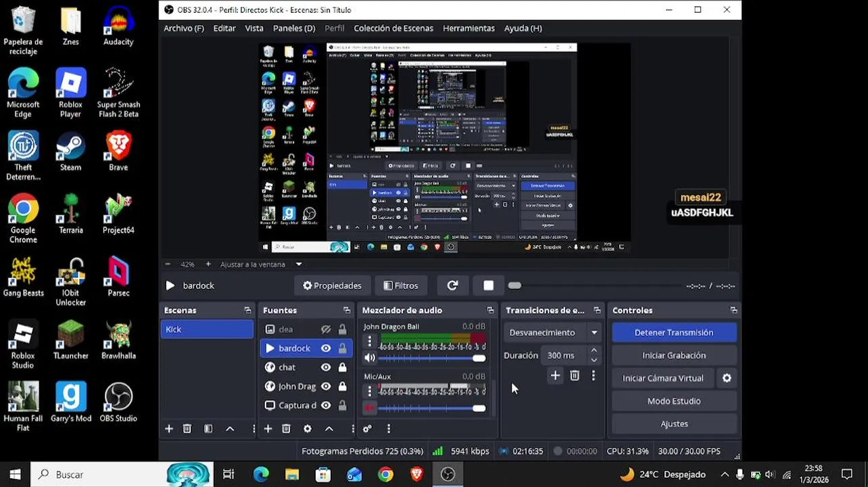Image resolution: width=868 pixels, height=487 pixels.
Task: Open the Ajustar a la ventana zoom dropdown
Action: tap(299, 264)
